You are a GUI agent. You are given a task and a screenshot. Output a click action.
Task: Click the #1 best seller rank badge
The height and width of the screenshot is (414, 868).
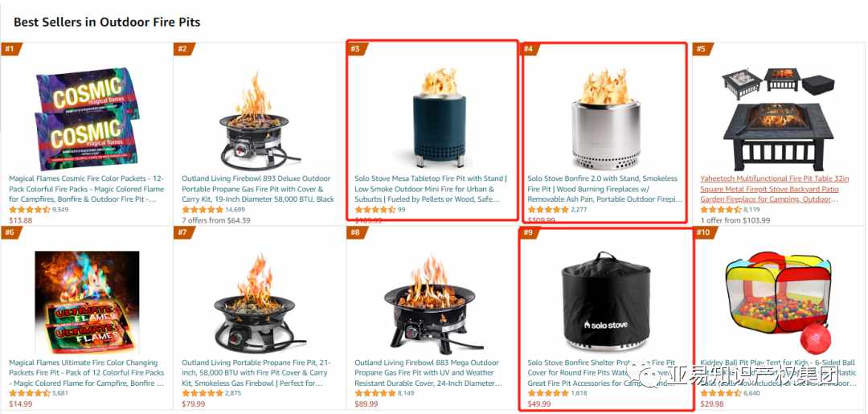point(10,49)
